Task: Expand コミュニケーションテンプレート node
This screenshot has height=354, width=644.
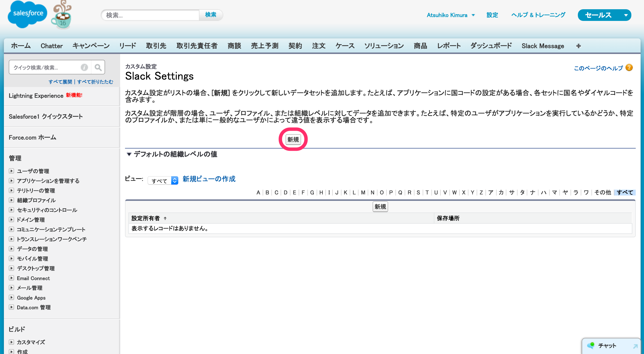Action: pos(11,229)
